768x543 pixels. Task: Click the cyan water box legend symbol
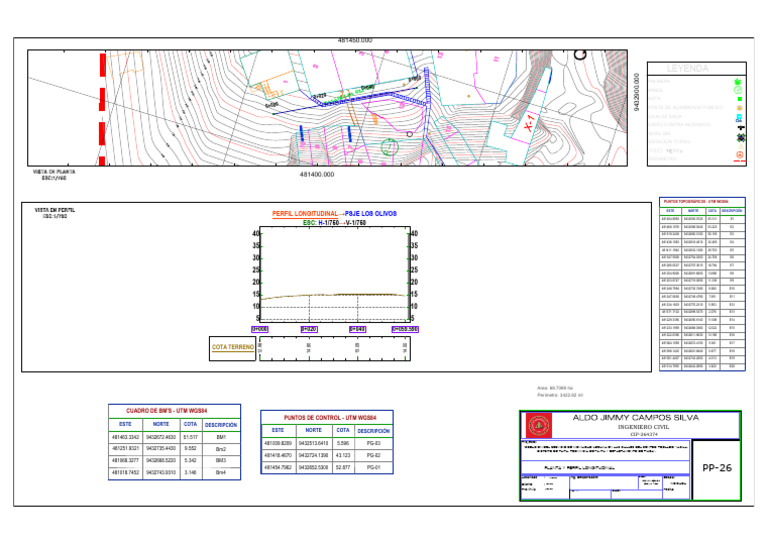tap(739, 118)
